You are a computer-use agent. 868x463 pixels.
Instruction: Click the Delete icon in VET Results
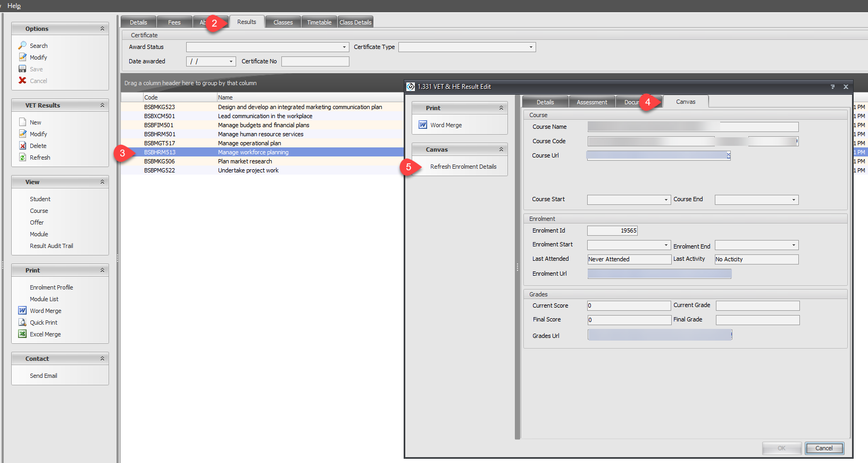(x=22, y=146)
